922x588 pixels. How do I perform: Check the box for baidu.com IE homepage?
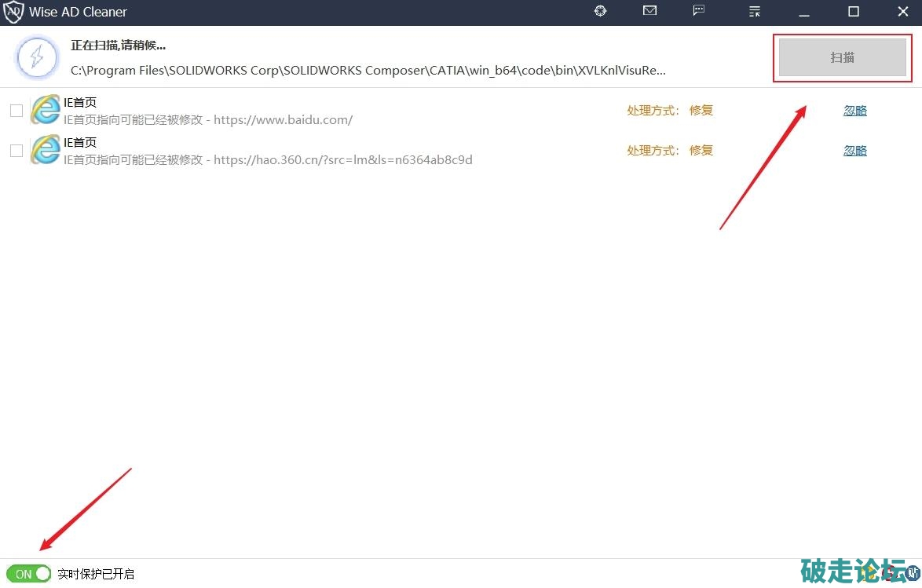[x=16, y=111]
